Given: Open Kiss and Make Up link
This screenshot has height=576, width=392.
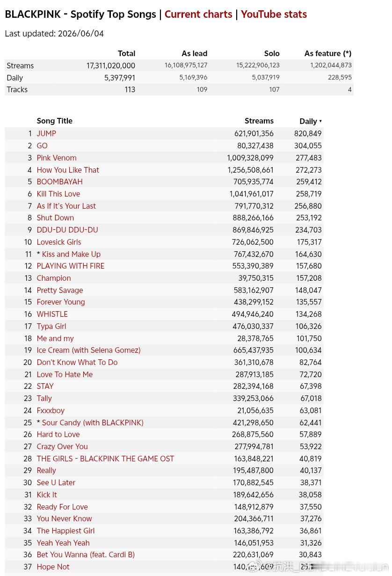Looking at the screenshot, I should click(x=71, y=254).
